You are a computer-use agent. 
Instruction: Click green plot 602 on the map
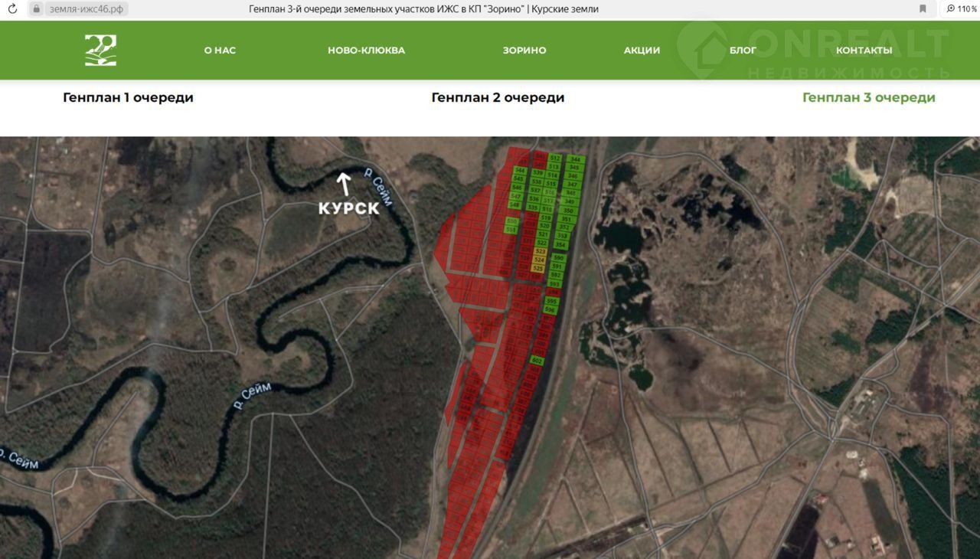point(537,361)
